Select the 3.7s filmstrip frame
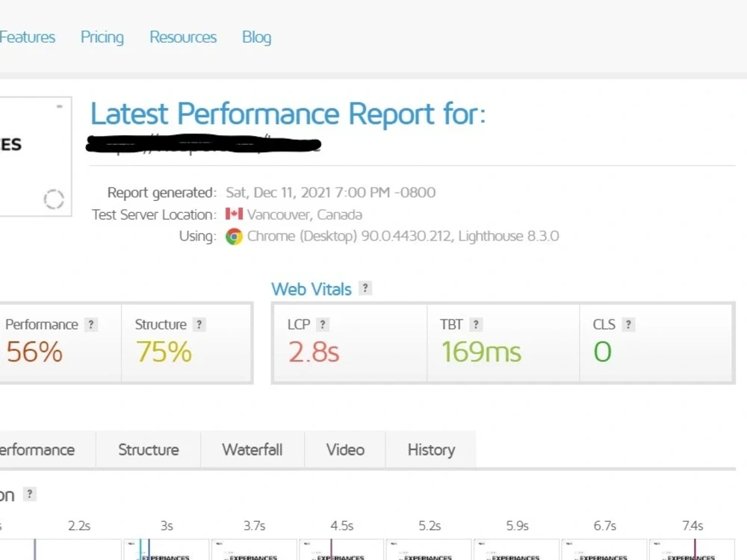The width and height of the screenshot is (747, 560). click(254, 550)
